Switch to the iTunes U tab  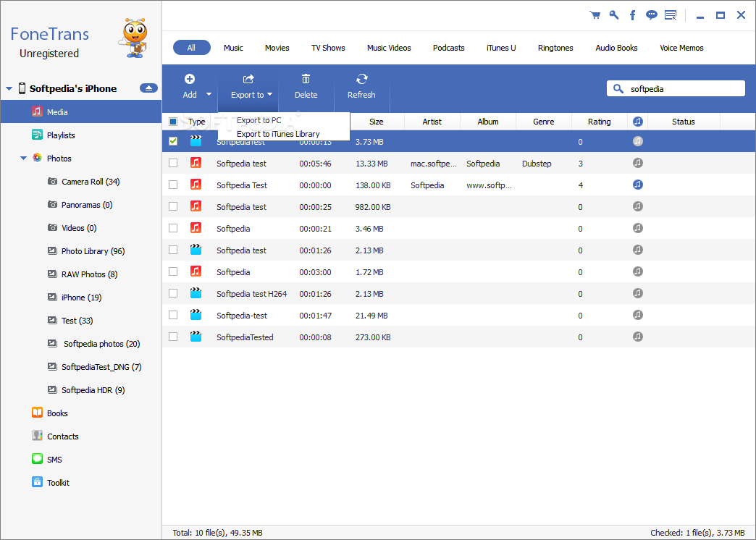501,48
